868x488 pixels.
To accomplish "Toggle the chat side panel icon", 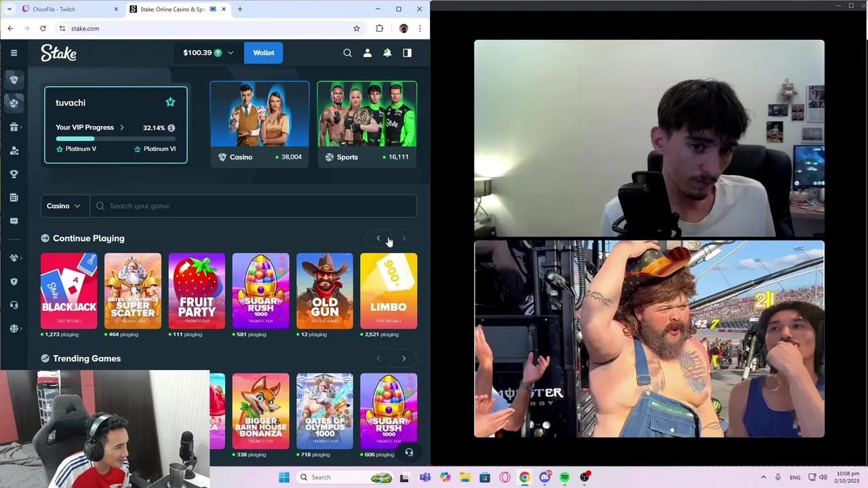I will pos(407,53).
